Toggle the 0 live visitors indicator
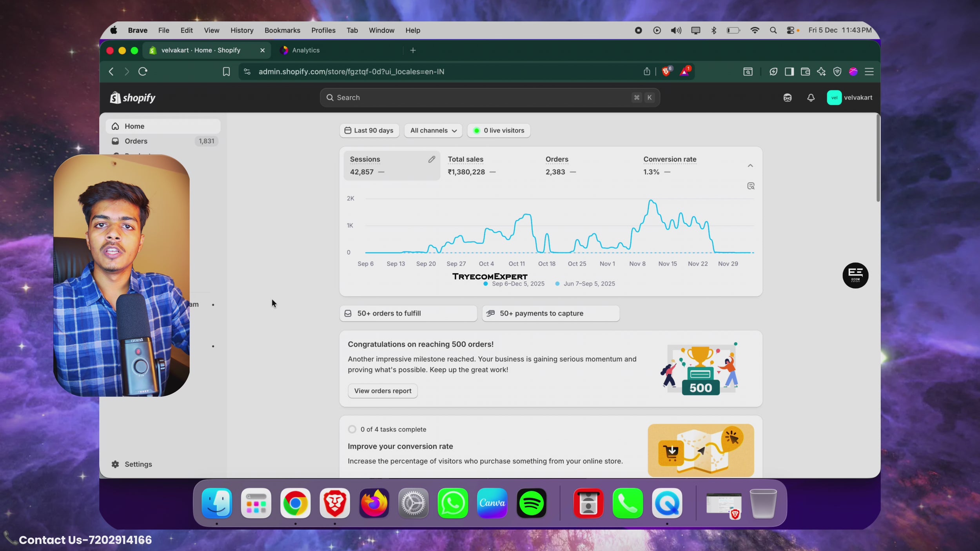 point(498,130)
